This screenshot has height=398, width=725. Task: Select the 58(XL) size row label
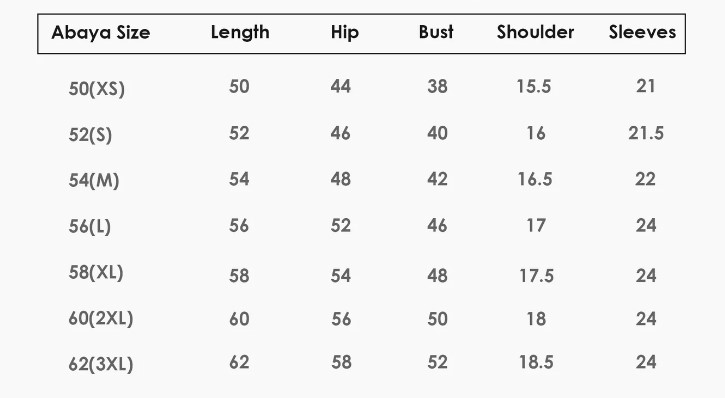(x=96, y=272)
